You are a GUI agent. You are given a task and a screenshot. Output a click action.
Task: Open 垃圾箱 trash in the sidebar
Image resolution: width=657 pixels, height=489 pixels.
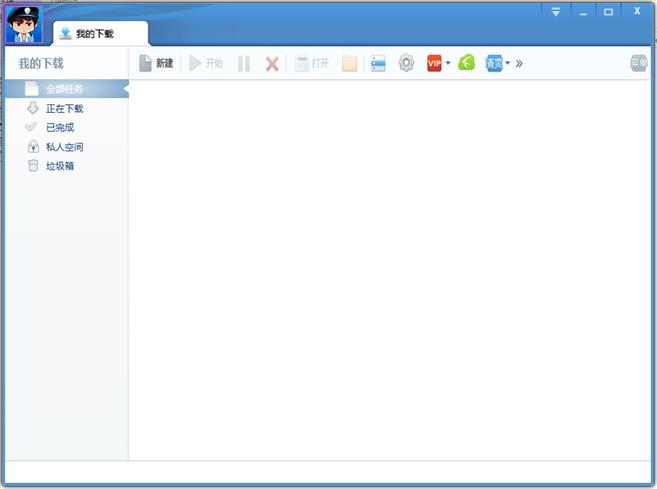pos(67,166)
